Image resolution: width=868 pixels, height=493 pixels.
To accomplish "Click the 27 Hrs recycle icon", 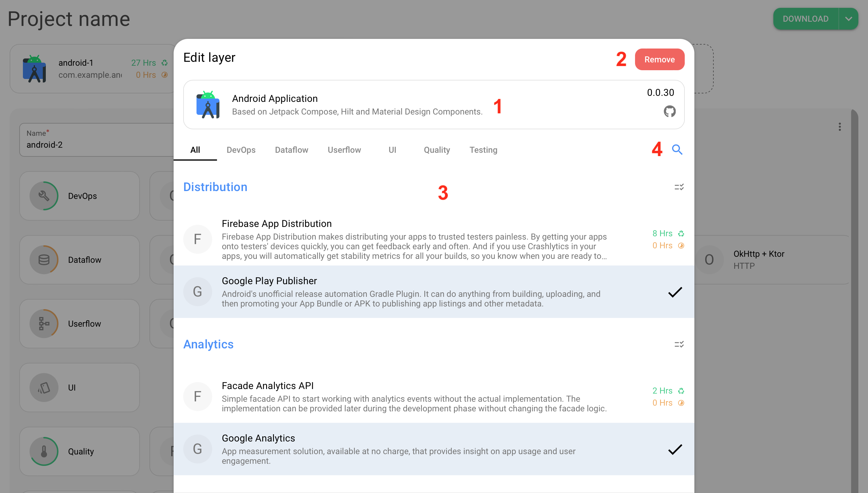I will pos(165,63).
